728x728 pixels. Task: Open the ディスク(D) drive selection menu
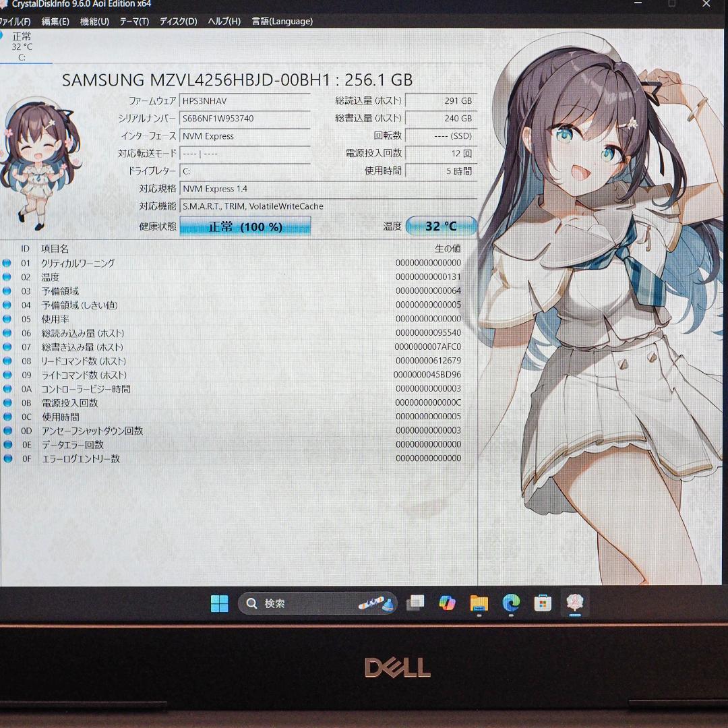point(177,21)
